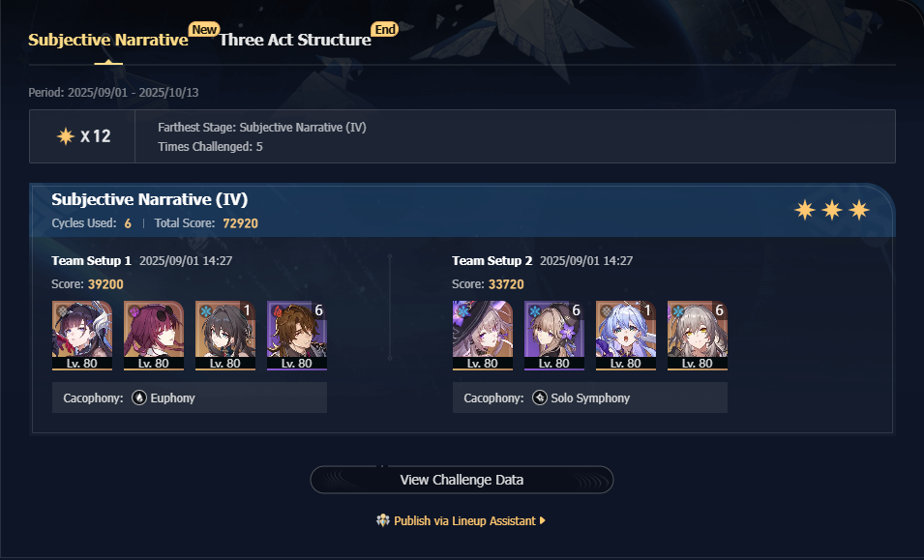The height and width of the screenshot is (560, 924).
Task: Select blue-haired character in Team Setup 2
Action: 626,336
